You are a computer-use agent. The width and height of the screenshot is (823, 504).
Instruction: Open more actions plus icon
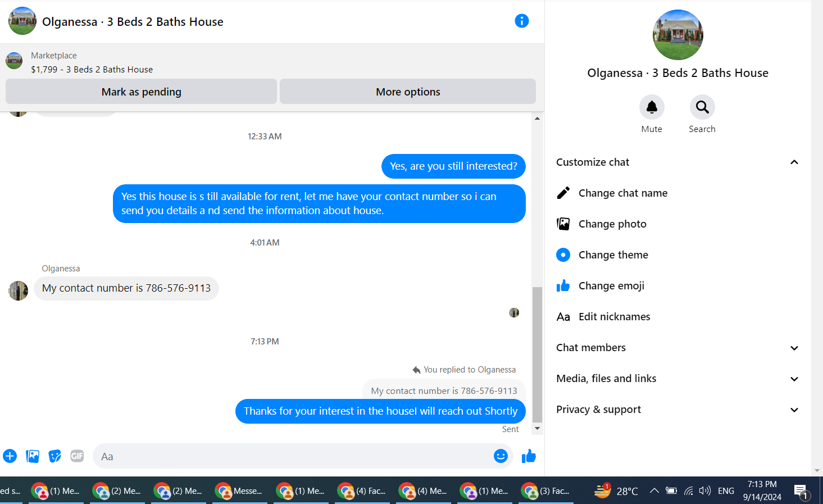click(x=10, y=456)
